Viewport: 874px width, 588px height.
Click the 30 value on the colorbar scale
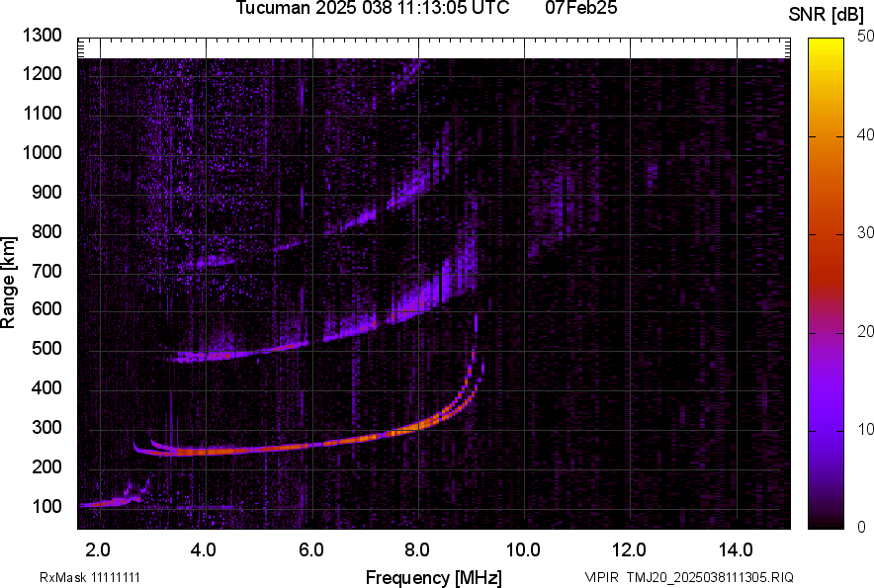[x=866, y=232]
